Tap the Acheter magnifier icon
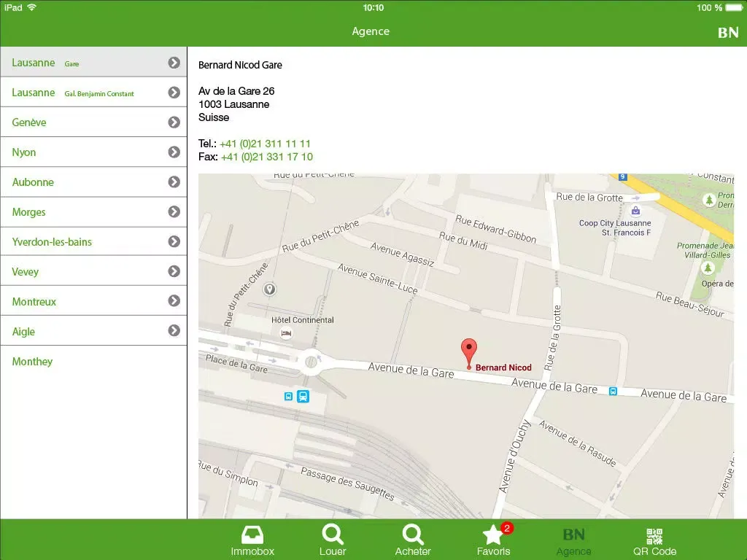The height and width of the screenshot is (560, 747). [x=413, y=534]
